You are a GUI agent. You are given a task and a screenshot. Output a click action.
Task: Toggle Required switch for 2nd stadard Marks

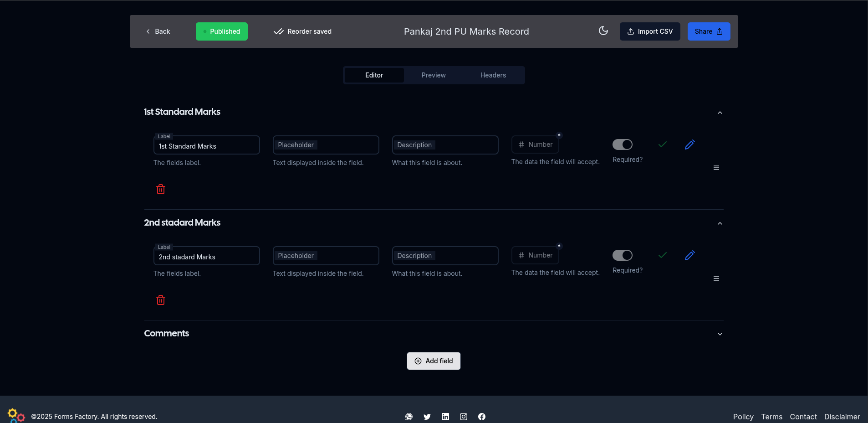click(x=622, y=255)
